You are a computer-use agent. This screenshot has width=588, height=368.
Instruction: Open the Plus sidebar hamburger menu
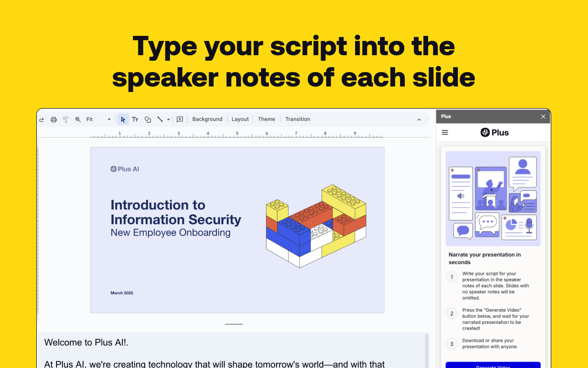[x=445, y=132]
